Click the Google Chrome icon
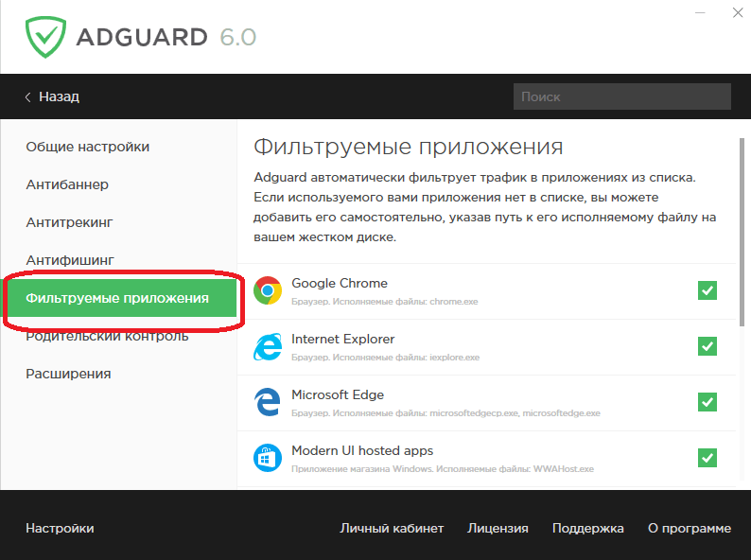Viewport: 751px width, 560px height. [x=268, y=290]
